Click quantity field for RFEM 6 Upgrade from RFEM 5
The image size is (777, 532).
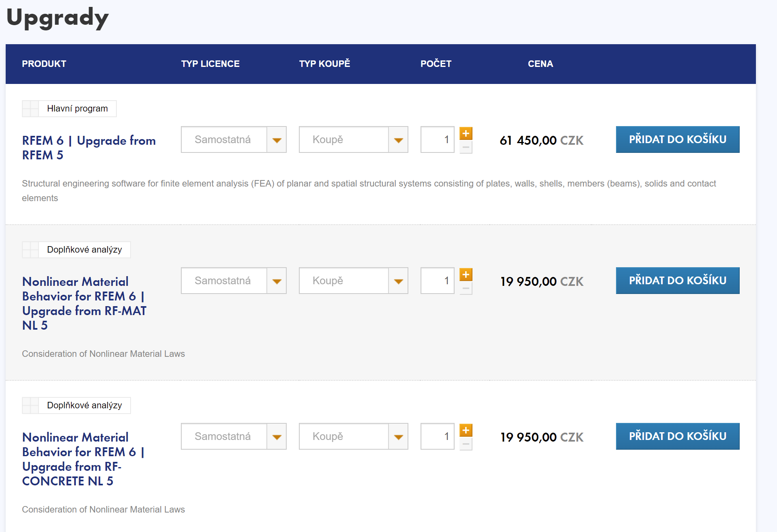[x=438, y=139]
